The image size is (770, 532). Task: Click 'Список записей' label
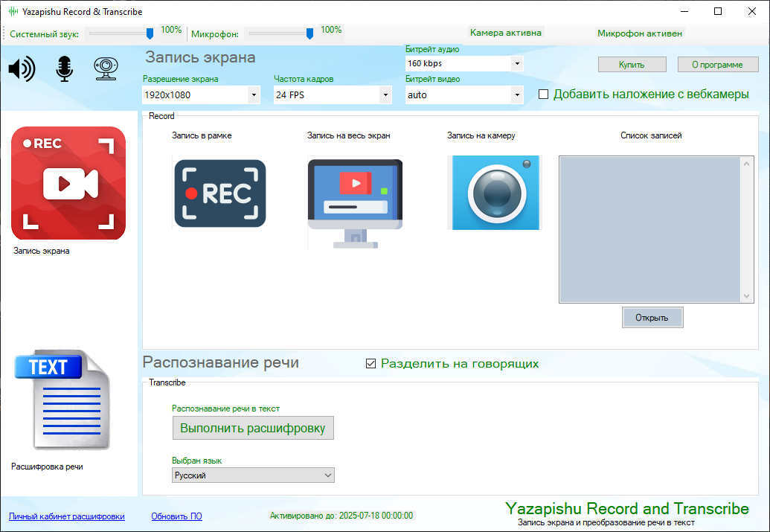[651, 135]
